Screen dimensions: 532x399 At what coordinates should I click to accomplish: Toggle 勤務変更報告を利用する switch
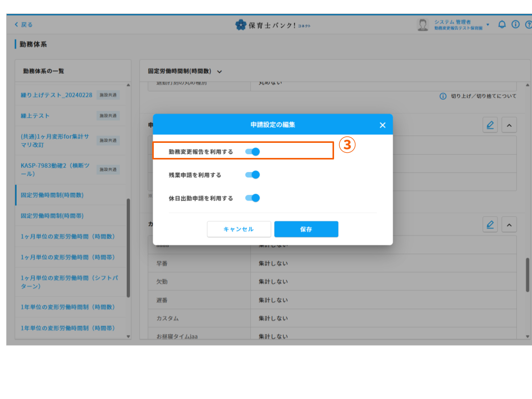point(252,152)
